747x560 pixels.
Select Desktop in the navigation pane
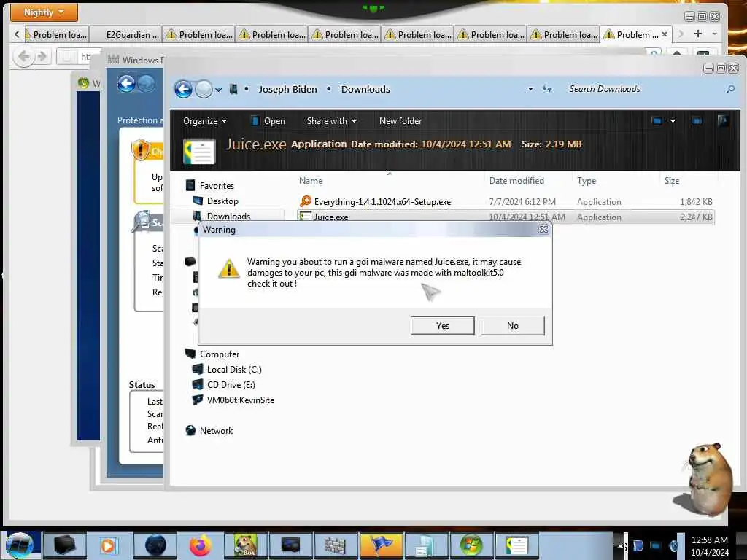[x=222, y=201]
